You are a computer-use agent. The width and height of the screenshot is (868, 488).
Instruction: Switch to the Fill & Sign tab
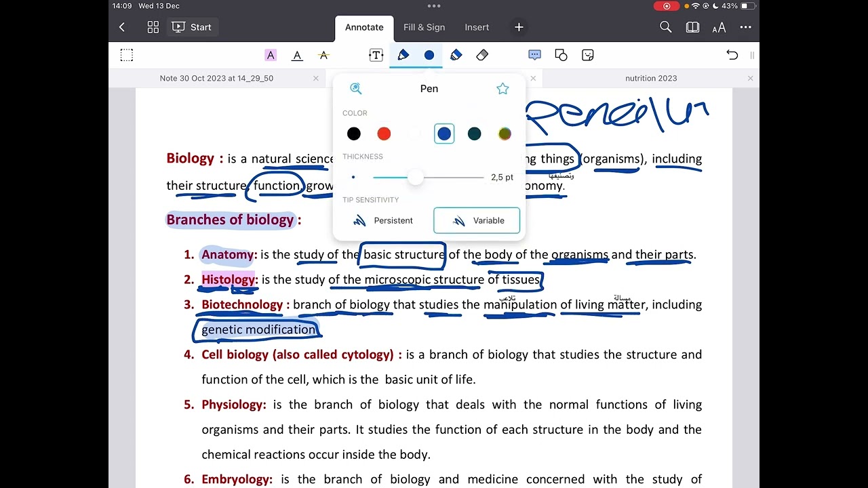click(x=424, y=27)
